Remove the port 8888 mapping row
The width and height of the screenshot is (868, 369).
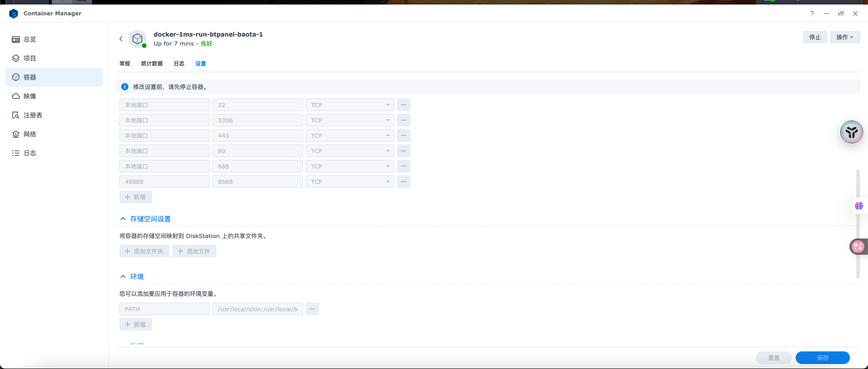click(404, 182)
